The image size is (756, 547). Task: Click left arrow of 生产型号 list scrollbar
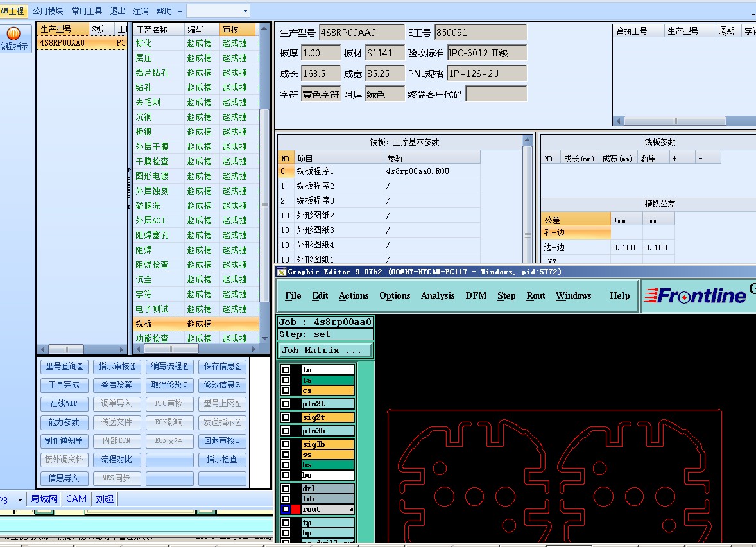click(43, 349)
